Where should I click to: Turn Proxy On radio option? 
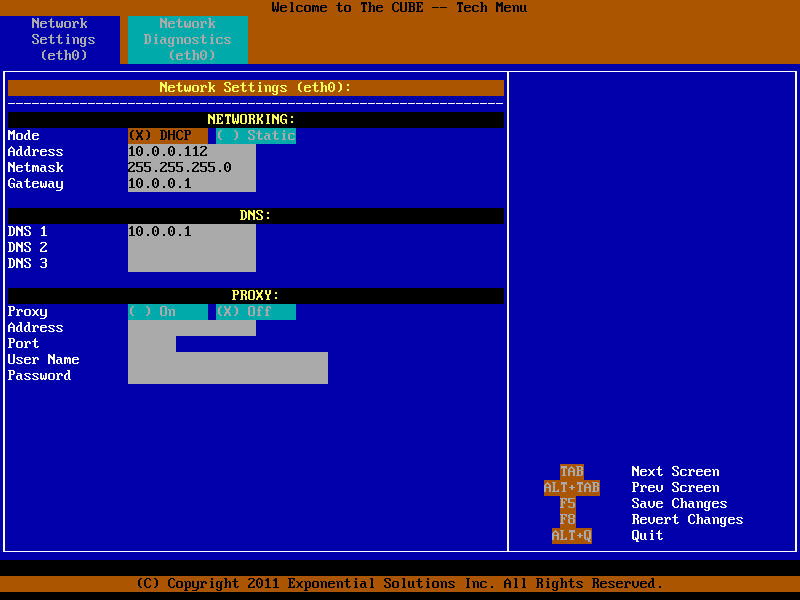tap(168, 312)
